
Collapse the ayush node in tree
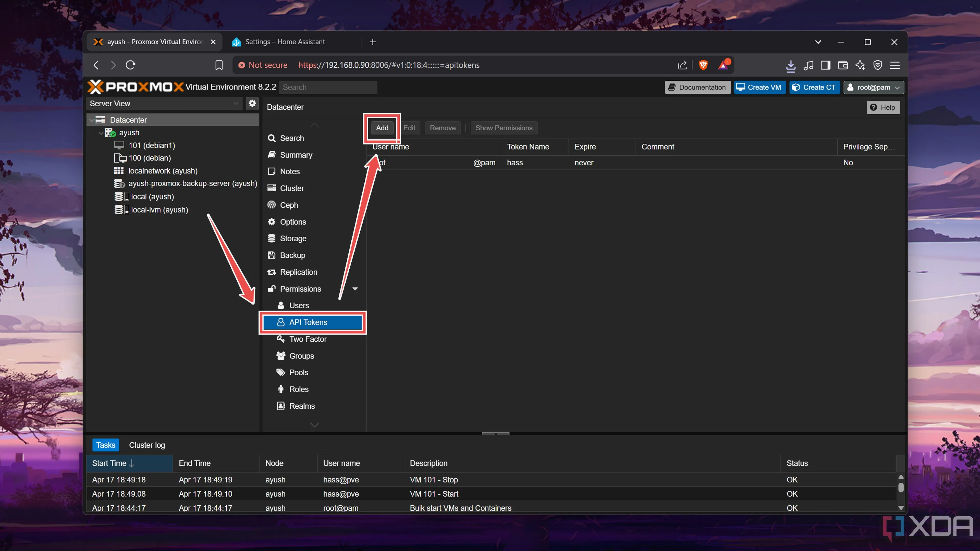point(101,133)
